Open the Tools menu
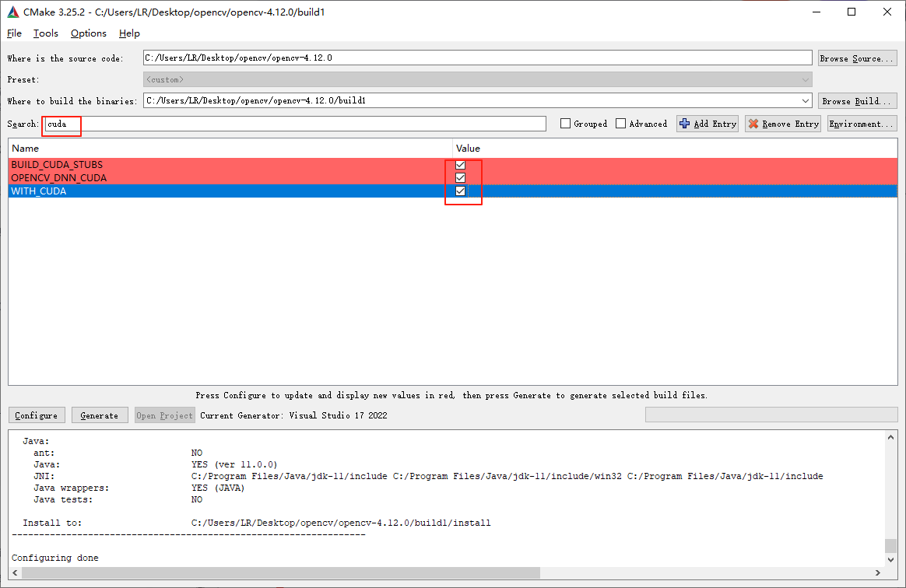The image size is (906, 588). tap(46, 33)
